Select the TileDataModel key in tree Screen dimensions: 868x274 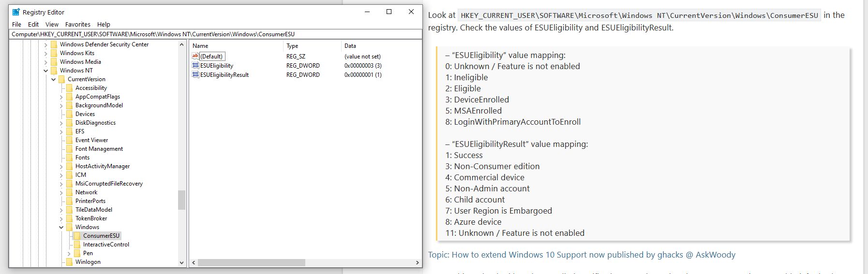pos(94,210)
